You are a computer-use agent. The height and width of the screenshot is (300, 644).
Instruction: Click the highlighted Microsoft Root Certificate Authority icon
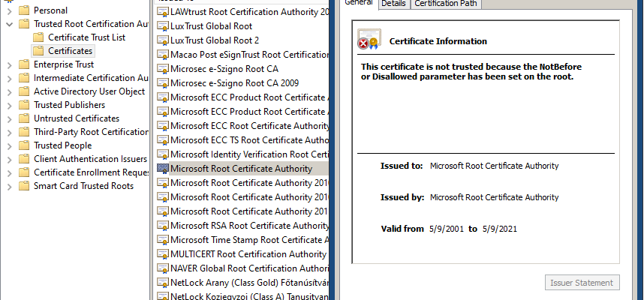click(x=163, y=169)
